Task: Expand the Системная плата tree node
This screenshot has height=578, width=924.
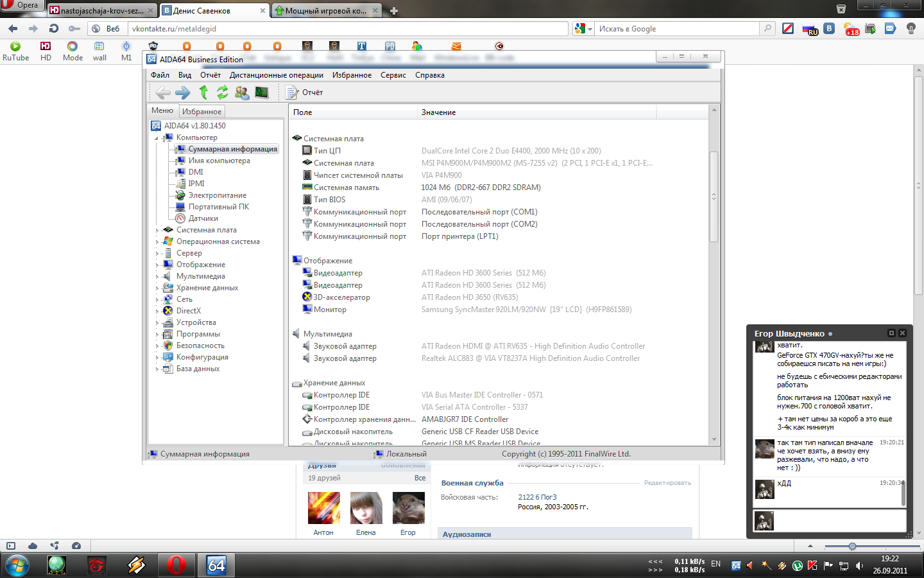Action: 156,231
